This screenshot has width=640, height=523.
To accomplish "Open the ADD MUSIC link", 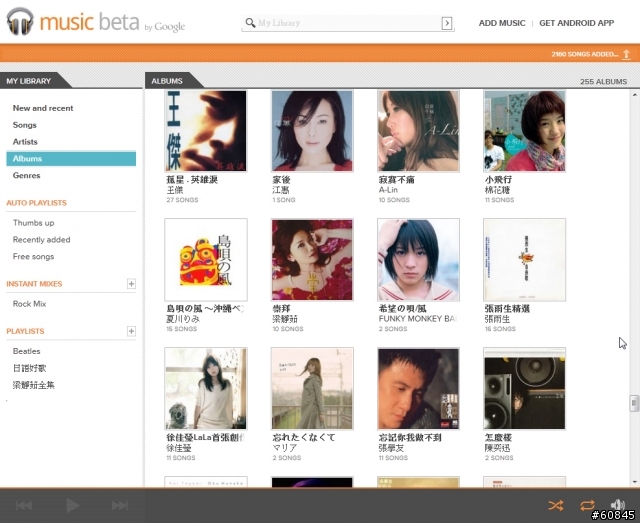I will pyautogui.click(x=502, y=23).
